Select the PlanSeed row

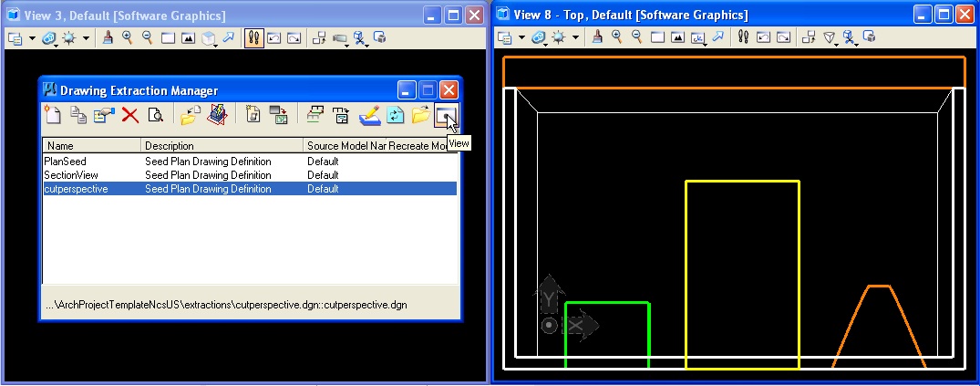click(250, 162)
